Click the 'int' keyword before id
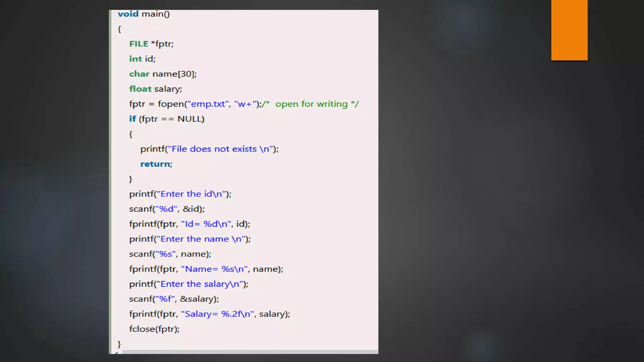The height and width of the screenshot is (362, 644). [x=136, y=59]
